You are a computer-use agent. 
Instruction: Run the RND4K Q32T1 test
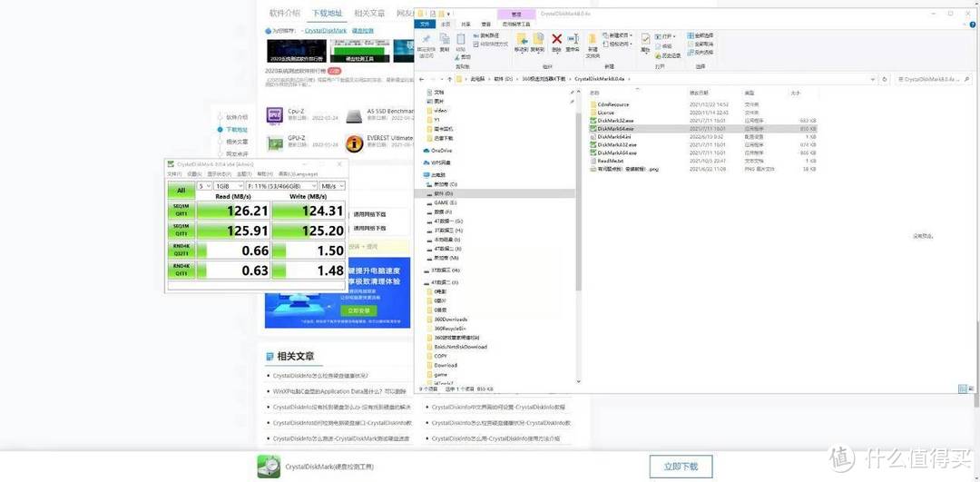click(x=181, y=250)
